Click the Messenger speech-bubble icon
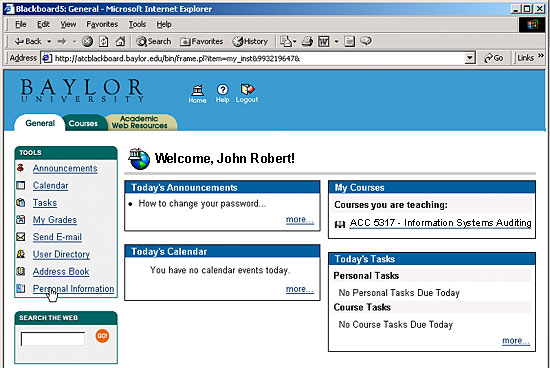 coord(366,41)
